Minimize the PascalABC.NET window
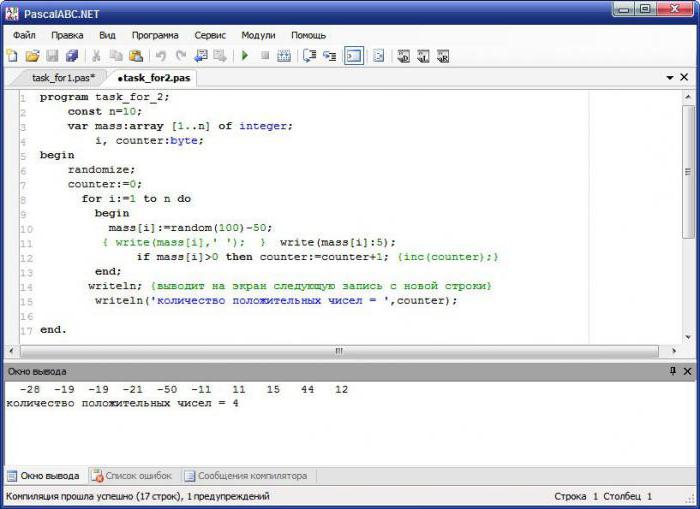The image size is (700, 509). pos(624,9)
